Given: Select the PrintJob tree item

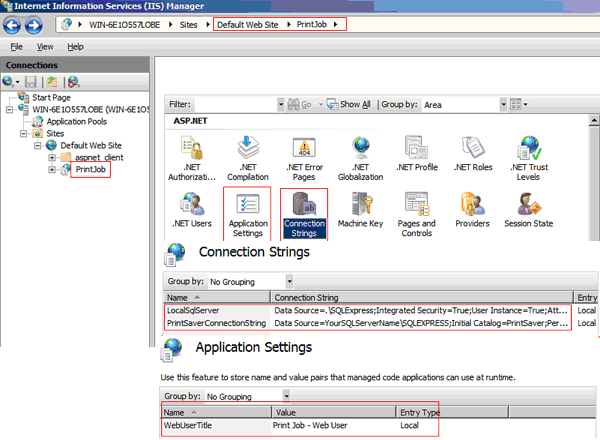Looking at the screenshot, I should 90,169.
